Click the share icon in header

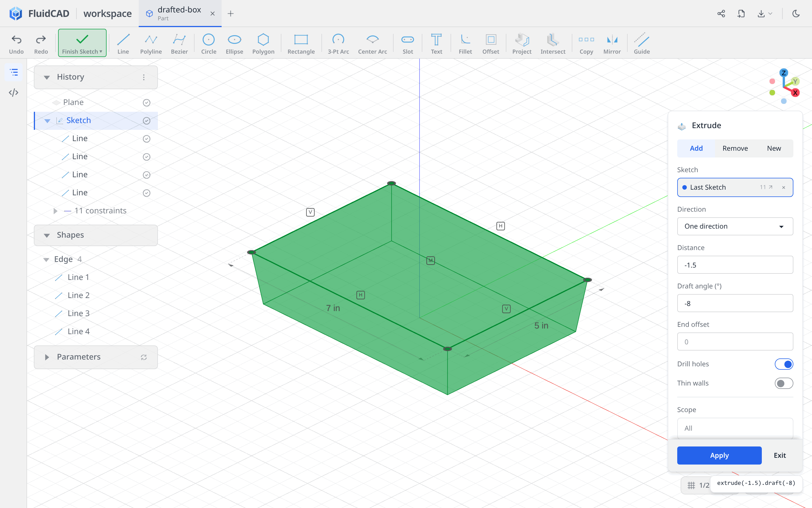(721, 14)
